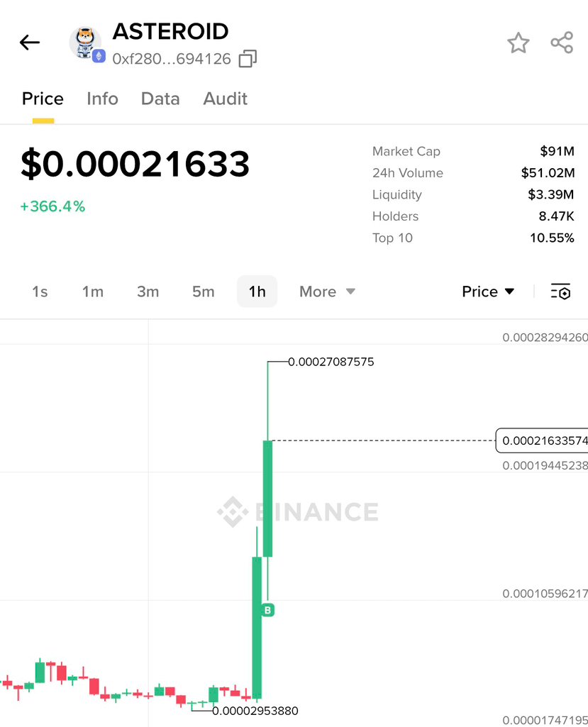
Task: Copy the contract address 0xf280...694126
Action: (248, 59)
